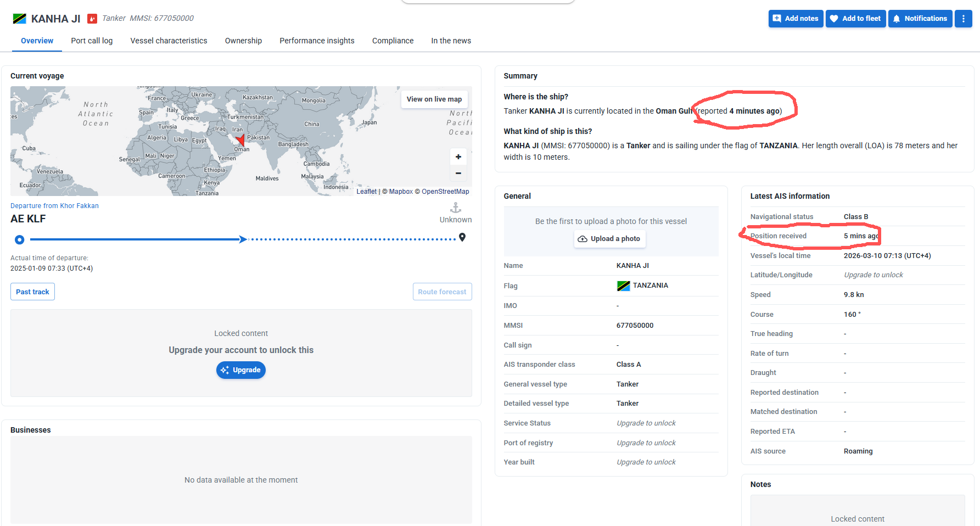
Task: Click the departure time 2025-01-09 07:33 (UTC+4)
Action: pyautogui.click(x=52, y=268)
